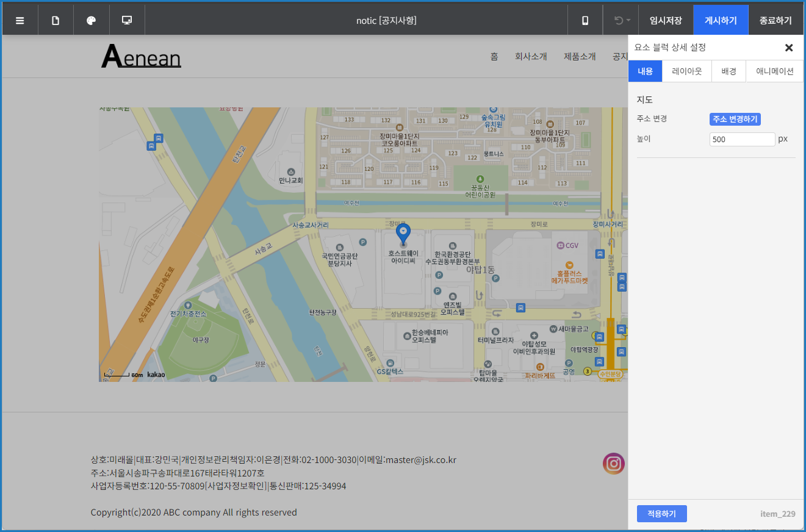Switch to the 배경 tab

729,71
